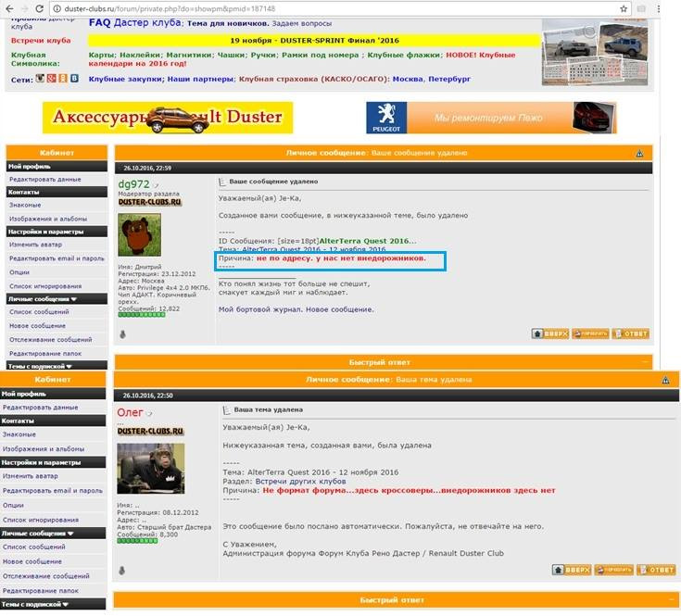Open Список сообщений in Кабинет beside Олег's message
The width and height of the screenshot is (681, 616).
[34, 547]
